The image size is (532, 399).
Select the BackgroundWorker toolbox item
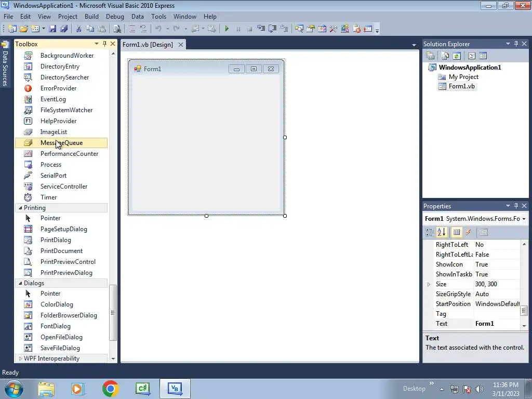(61, 55)
